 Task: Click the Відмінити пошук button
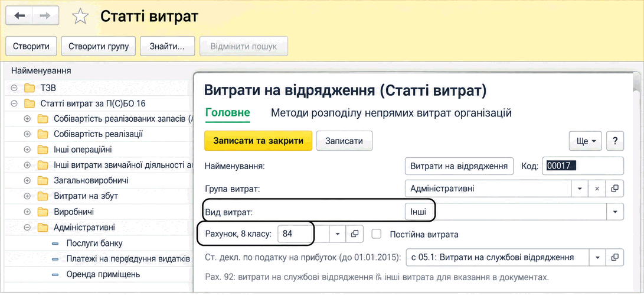[x=244, y=46]
